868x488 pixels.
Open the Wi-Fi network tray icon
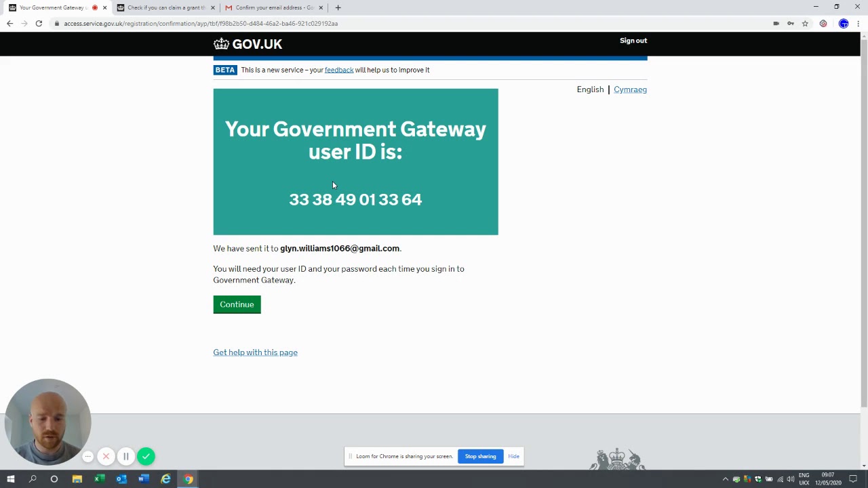pos(780,479)
